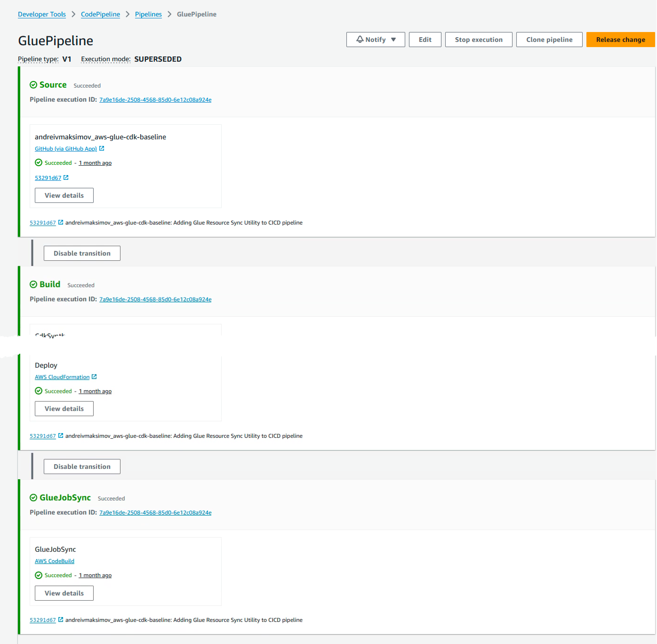The width and height of the screenshot is (657, 644).
Task: Open the Notify dropdown arrow
Action: coord(393,40)
